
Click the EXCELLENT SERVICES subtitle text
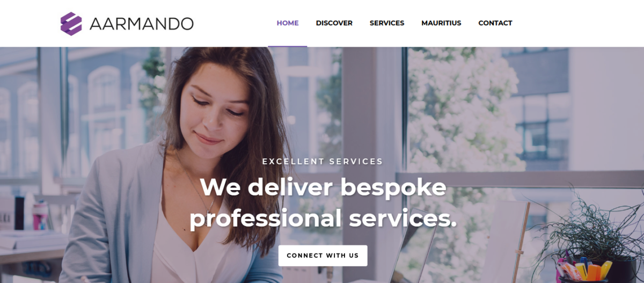pyautogui.click(x=323, y=161)
